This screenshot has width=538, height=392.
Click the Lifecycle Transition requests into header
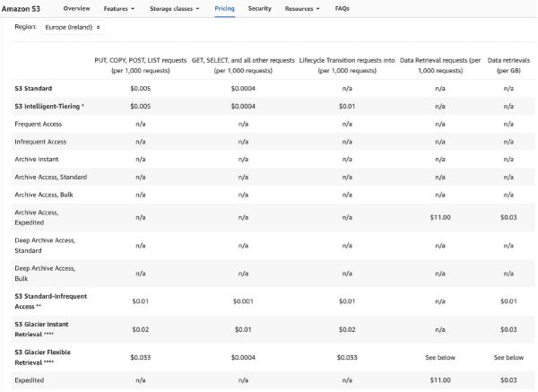[x=347, y=65]
